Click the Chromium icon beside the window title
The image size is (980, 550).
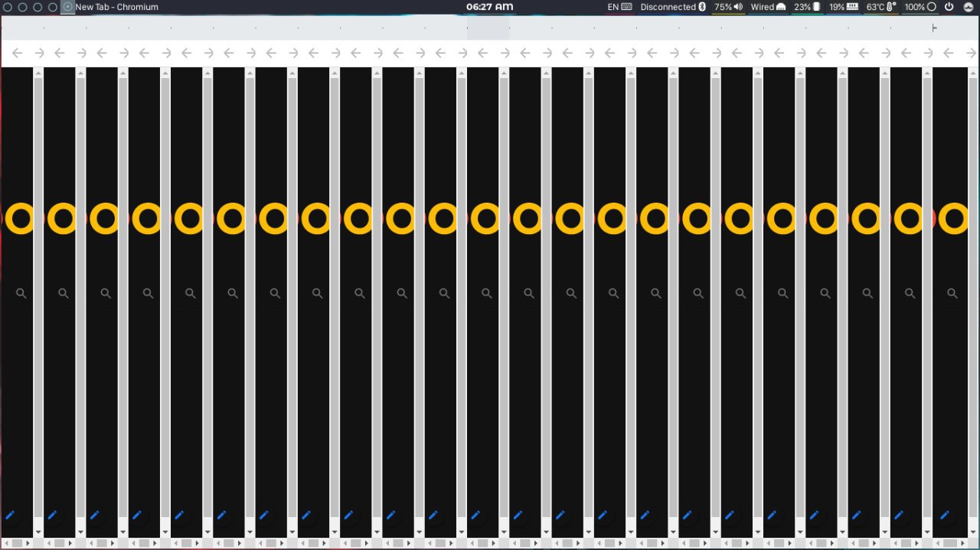(67, 7)
